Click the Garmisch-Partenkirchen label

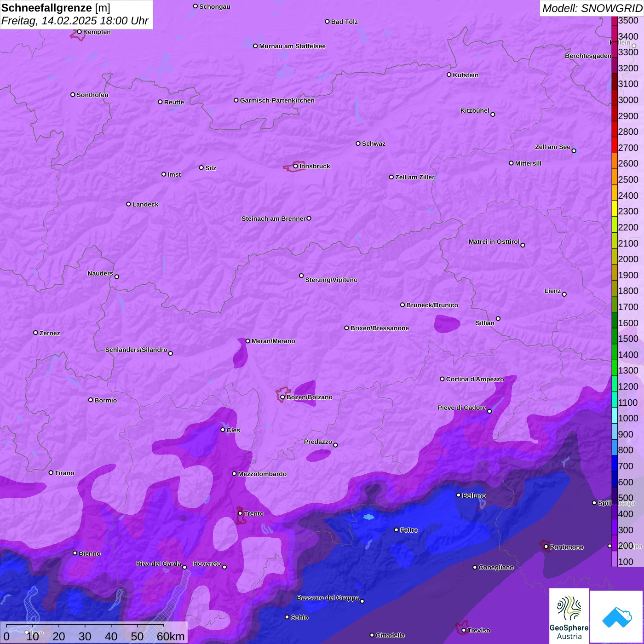coord(277,100)
